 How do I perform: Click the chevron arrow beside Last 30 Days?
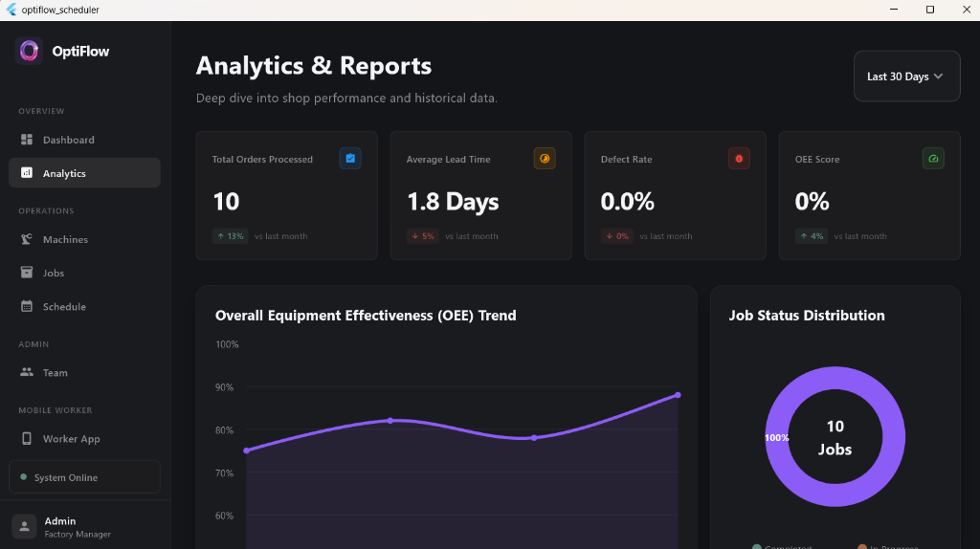click(x=938, y=77)
